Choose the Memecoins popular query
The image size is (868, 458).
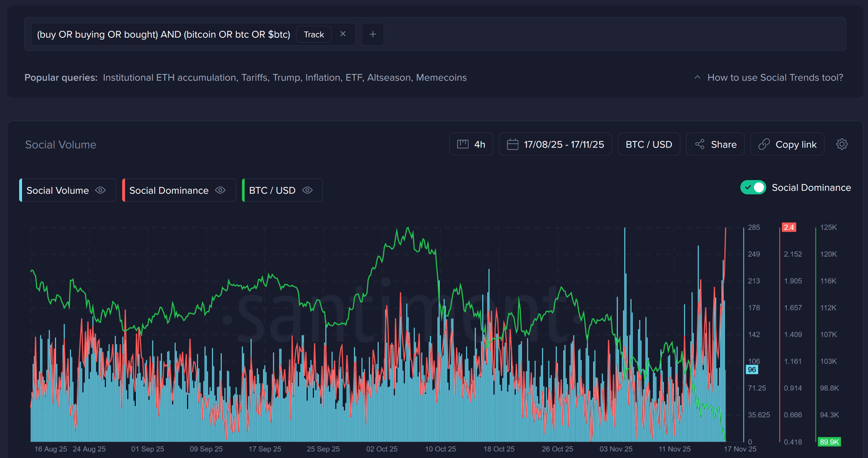coord(441,77)
